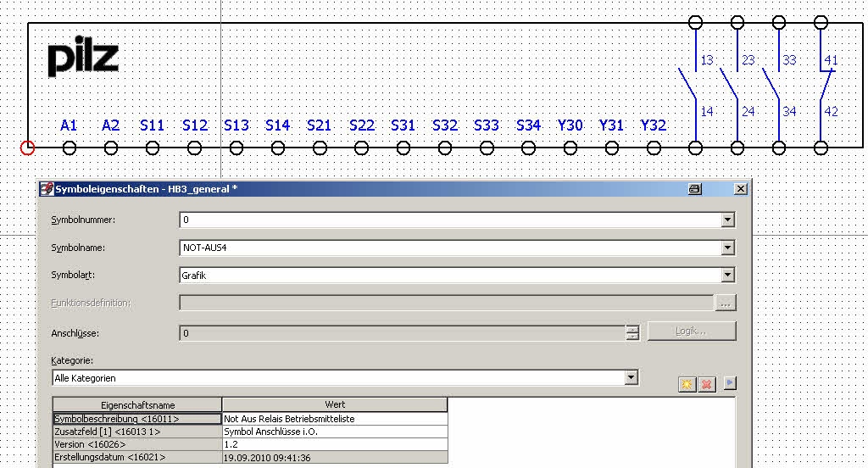The image size is (868, 468).
Task: Select connection point under A1
Action: pos(70,148)
